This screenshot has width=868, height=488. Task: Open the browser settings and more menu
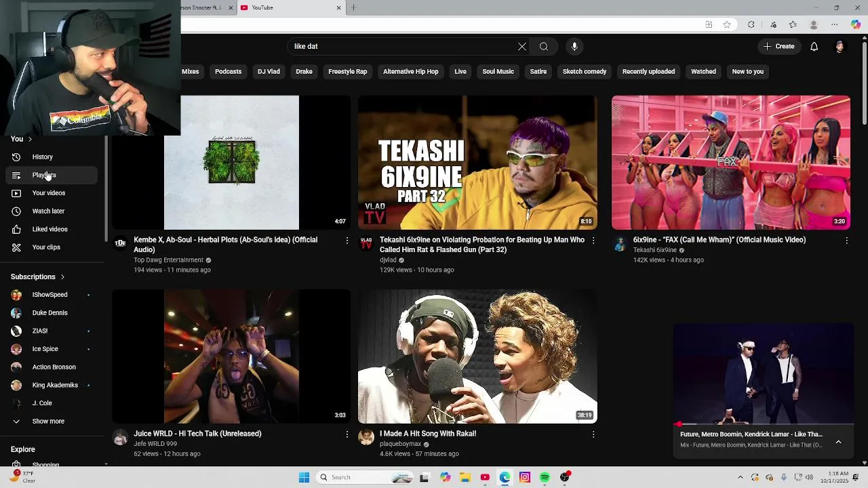(834, 24)
